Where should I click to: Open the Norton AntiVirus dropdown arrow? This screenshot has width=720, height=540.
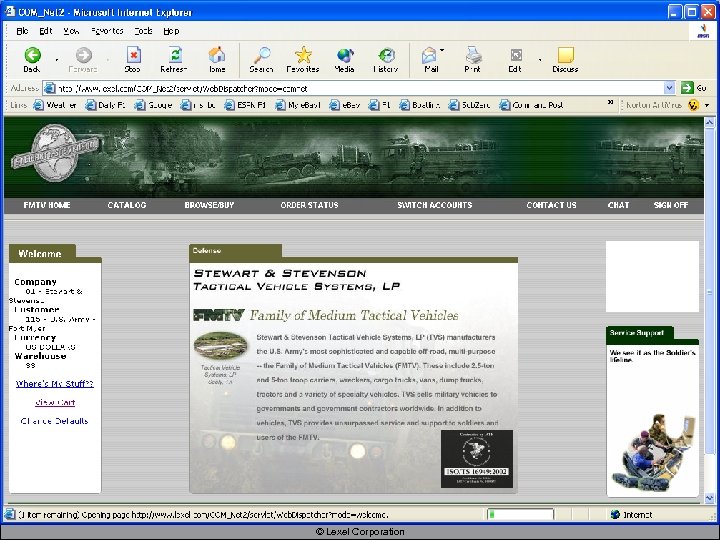pyautogui.click(x=707, y=105)
